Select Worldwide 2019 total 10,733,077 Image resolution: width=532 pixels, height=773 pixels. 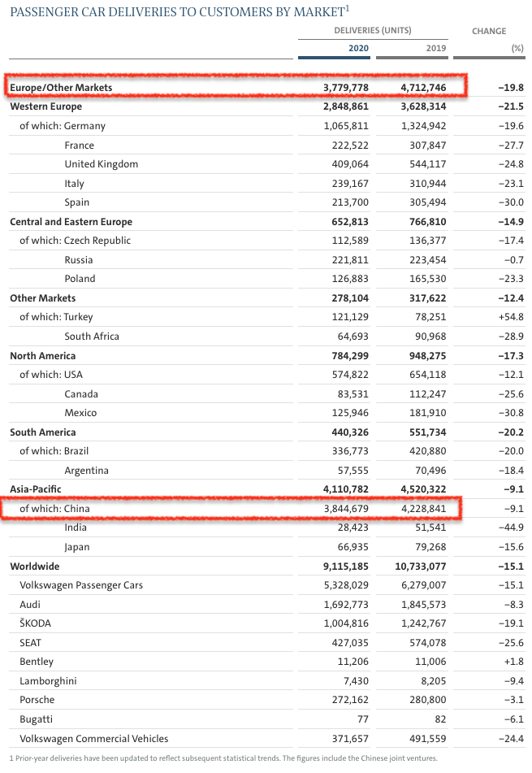(421, 567)
